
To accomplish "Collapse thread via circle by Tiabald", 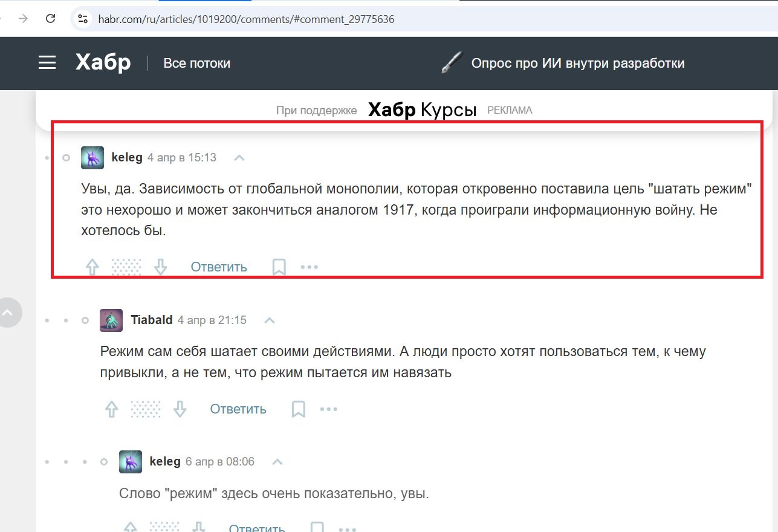I will pyautogui.click(x=86, y=320).
